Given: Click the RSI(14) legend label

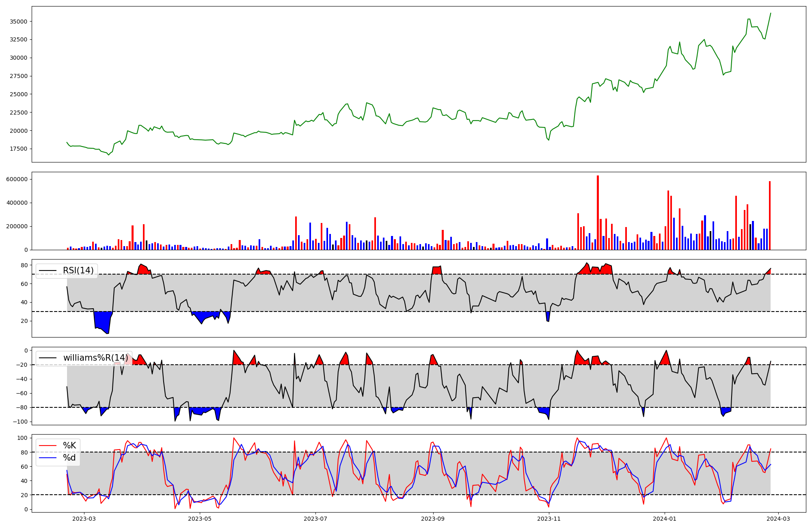Looking at the screenshot, I should click(x=78, y=270).
